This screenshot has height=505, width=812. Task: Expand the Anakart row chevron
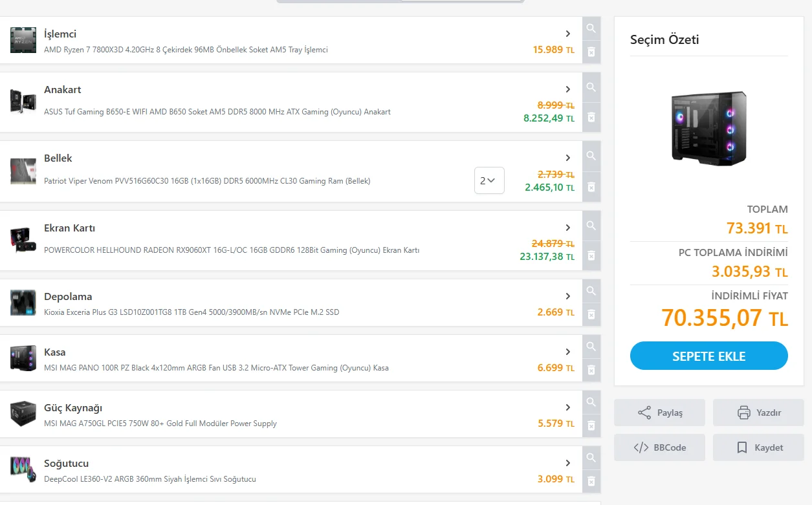[568, 89]
